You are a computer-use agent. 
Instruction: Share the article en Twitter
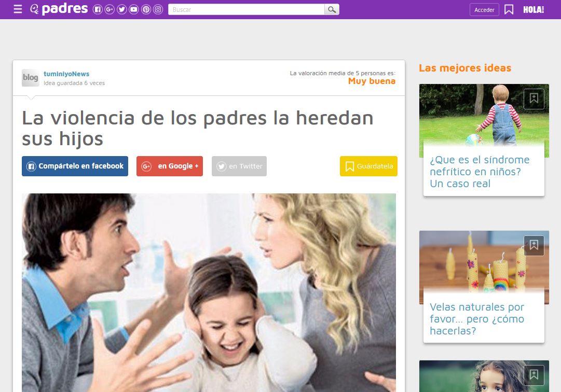[239, 166]
